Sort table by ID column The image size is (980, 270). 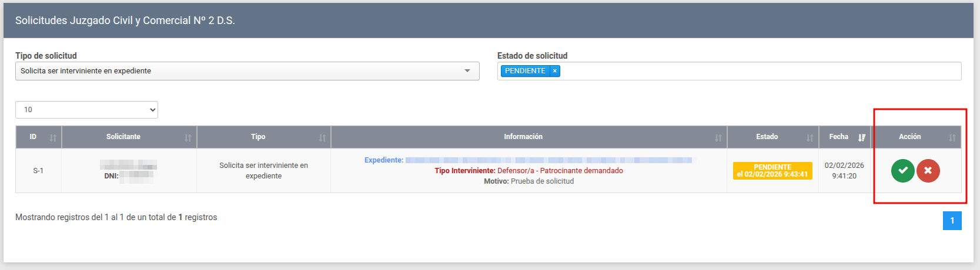coord(38,137)
